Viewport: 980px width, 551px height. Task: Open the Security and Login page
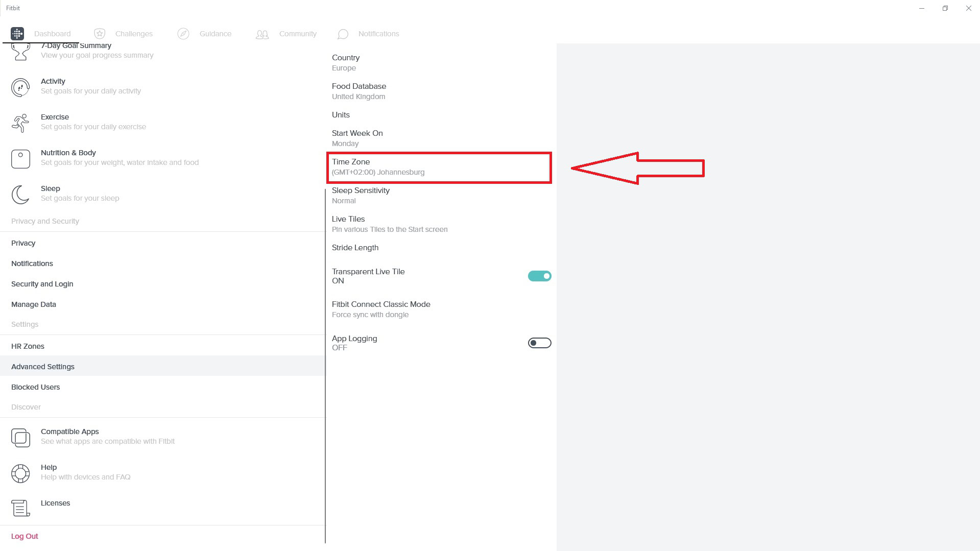tap(42, 284)
